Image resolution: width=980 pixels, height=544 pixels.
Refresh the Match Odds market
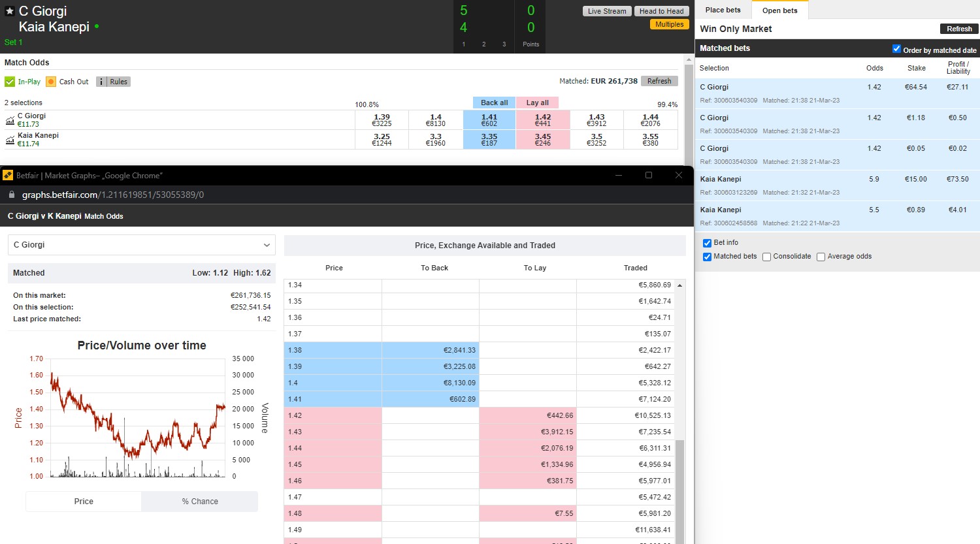[659, 81]
